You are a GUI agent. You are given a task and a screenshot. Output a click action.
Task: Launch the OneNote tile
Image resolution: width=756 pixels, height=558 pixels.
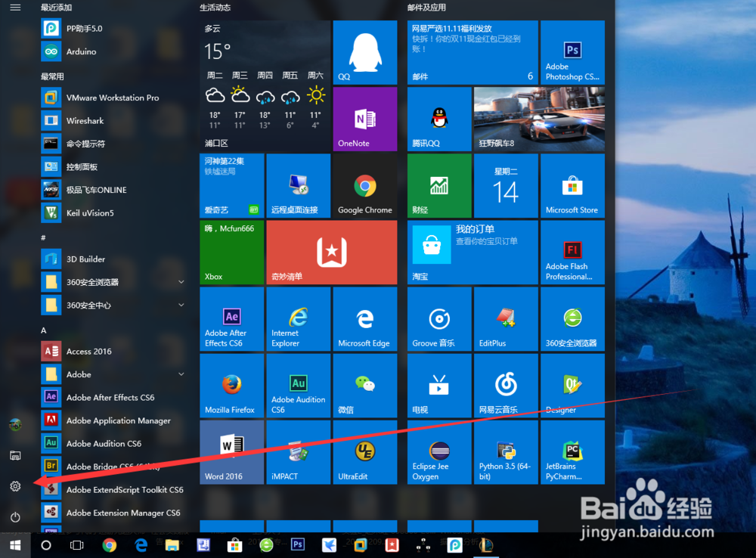[x=365, y=119]
